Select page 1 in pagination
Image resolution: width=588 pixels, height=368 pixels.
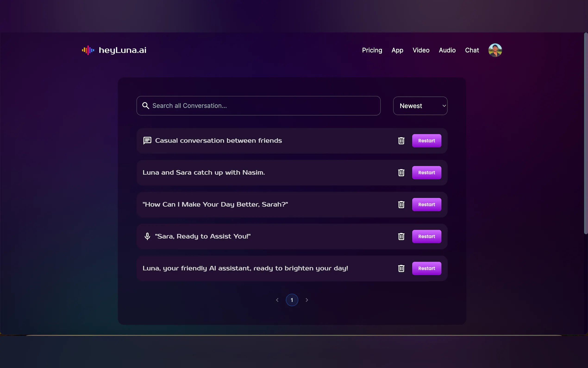coord(292,300)
